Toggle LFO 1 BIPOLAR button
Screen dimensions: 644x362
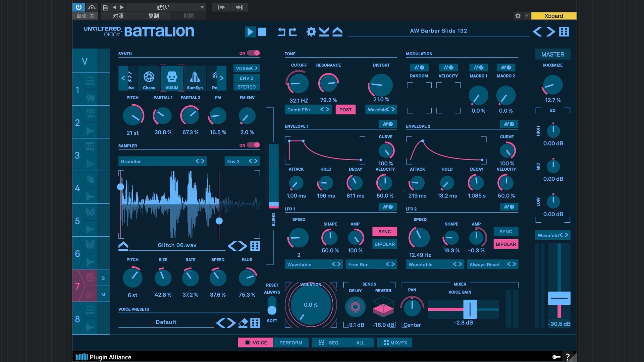click(384, 244)
